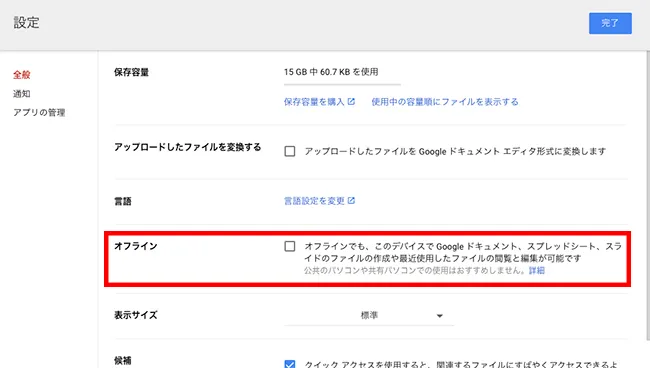
Task: Click the 保存容量 section label
Action: coord(131,73)
